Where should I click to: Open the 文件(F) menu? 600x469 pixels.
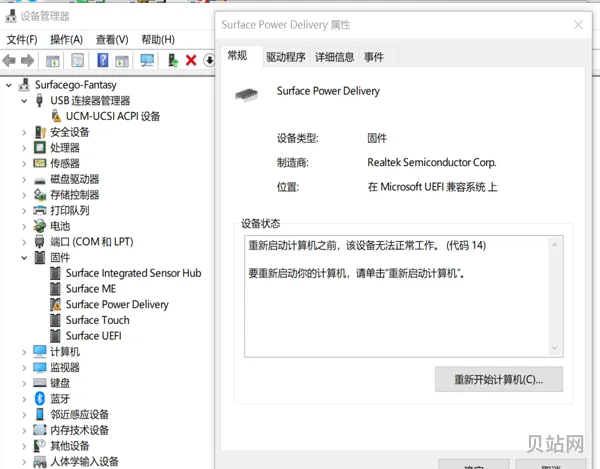point(22,39)
